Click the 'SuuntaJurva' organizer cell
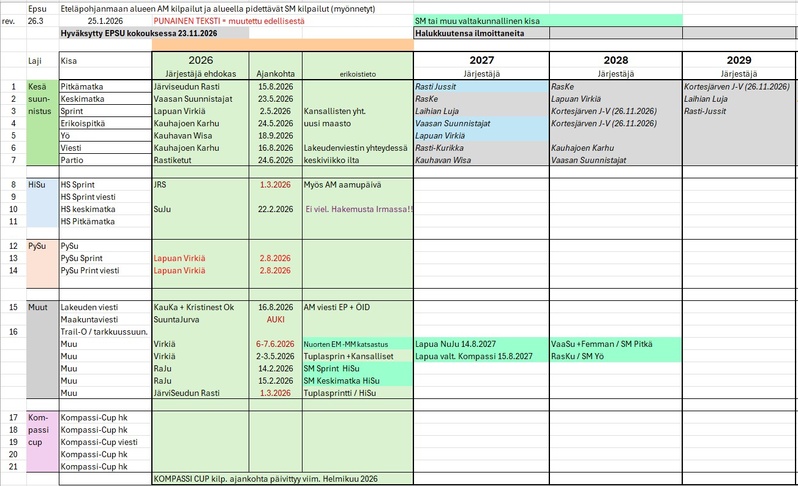Viewport: 798px width, 486px height. pyautogui.click(x=178, y=321)
